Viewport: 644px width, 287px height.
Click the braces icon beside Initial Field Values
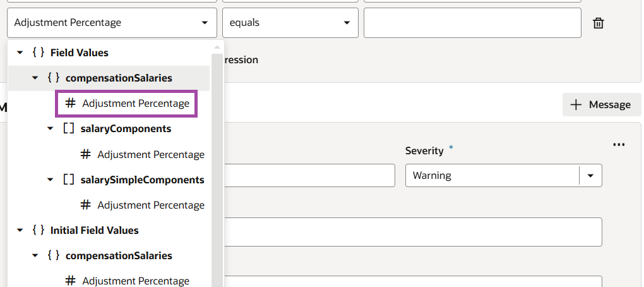(38, 230)
